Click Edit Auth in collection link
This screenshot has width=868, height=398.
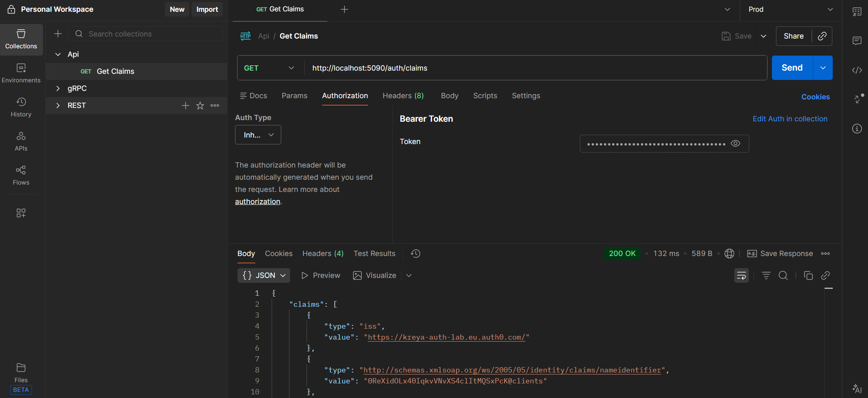click(790, 119)
